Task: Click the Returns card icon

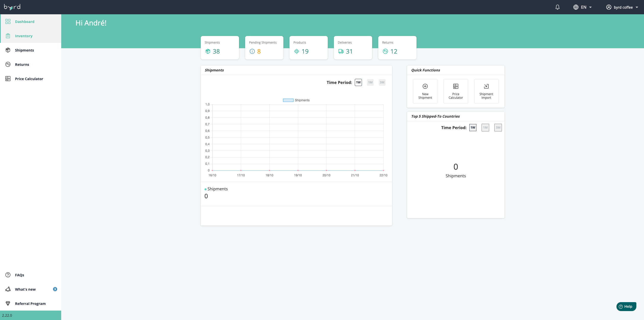Action: pos(385,51)
